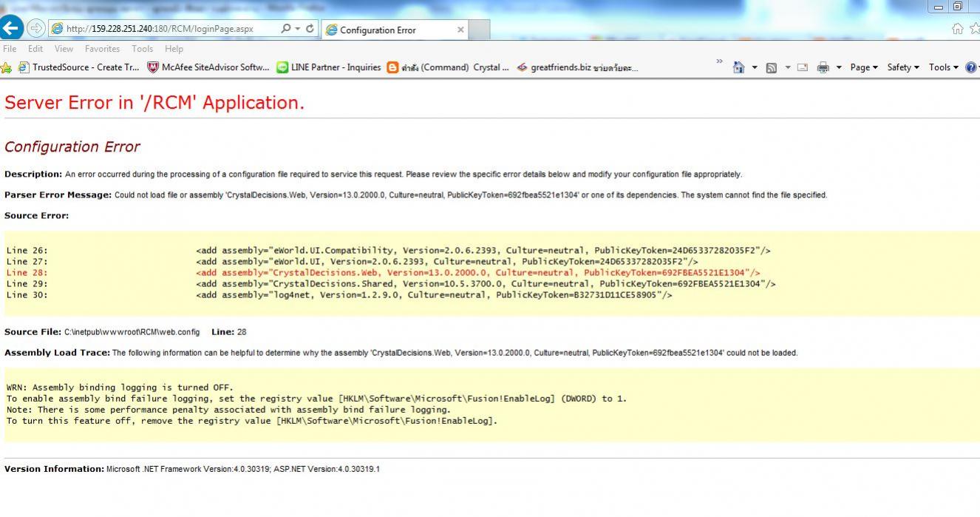The width and height of the screenshot is (980, 517).
Task: Click the 'Server Error in /RCM Application' heading
Action: (154, 103)
